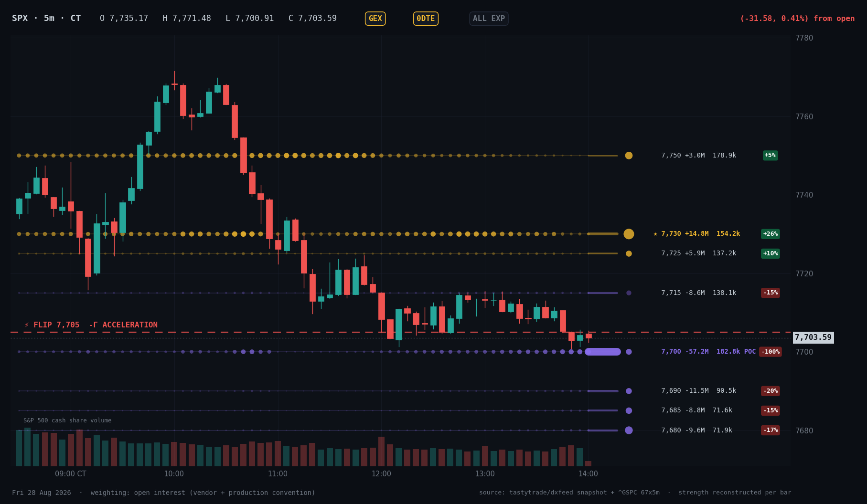Click the gold marker dot for 7,750 strike
Image resolution: width=867 pixels, height=504 pixels.
[x=629, y=156]
